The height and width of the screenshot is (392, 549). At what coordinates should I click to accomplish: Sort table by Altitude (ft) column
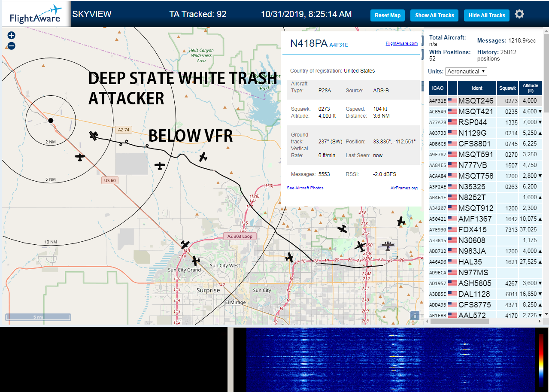531,88
